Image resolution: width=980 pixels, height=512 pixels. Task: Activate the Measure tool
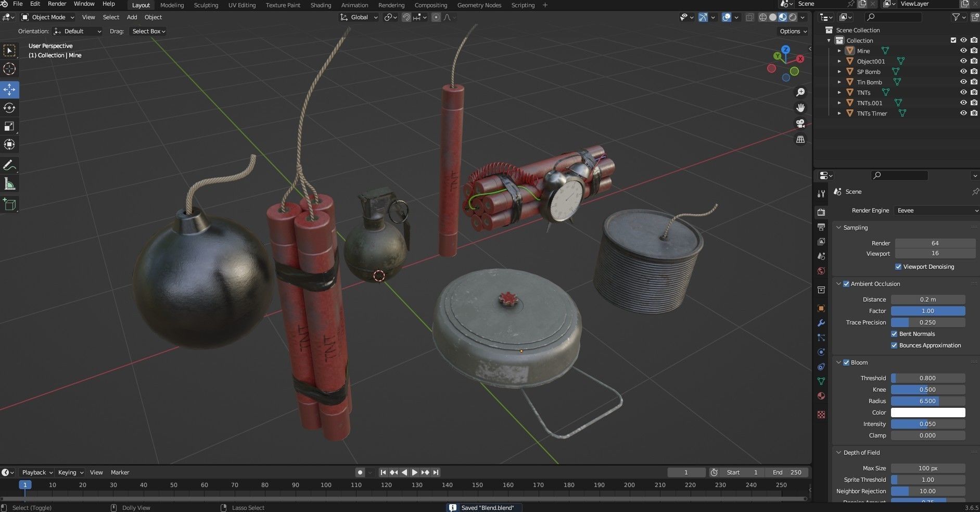click(9, 183)
